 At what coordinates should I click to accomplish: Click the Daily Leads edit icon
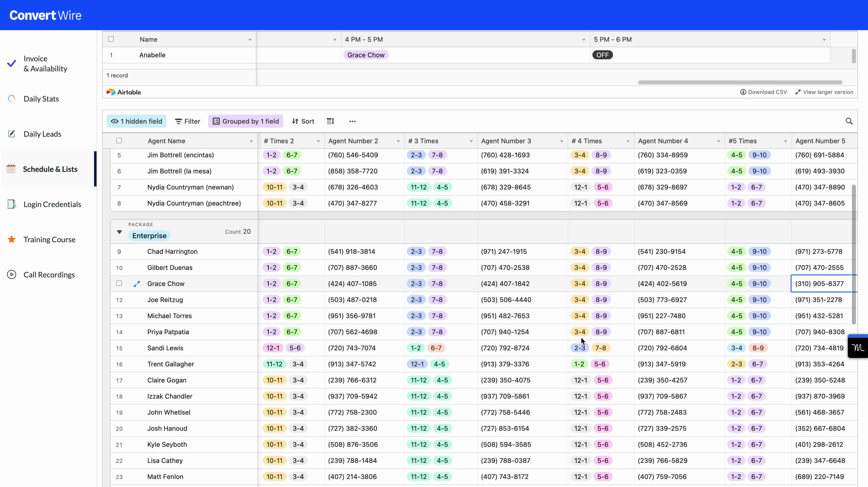point(12,134)
